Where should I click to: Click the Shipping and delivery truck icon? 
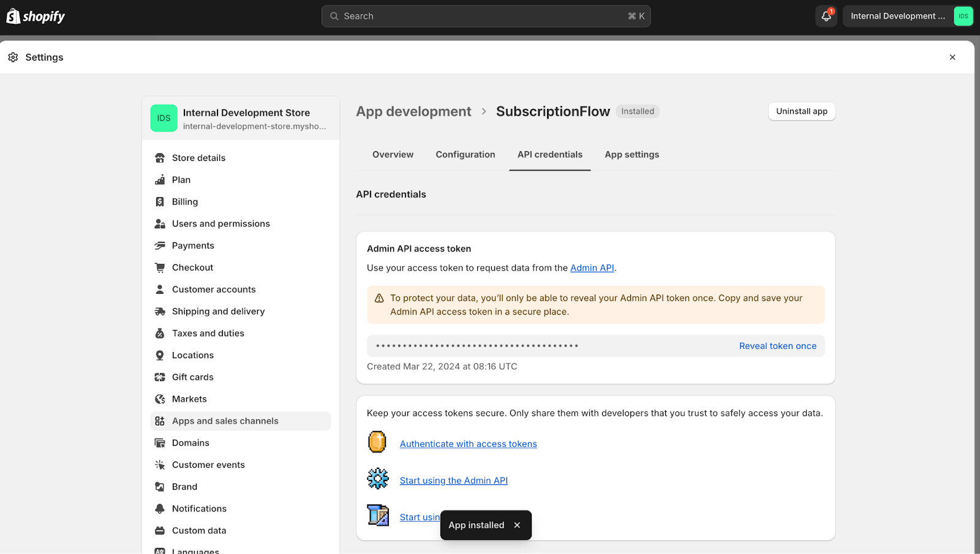160,312
